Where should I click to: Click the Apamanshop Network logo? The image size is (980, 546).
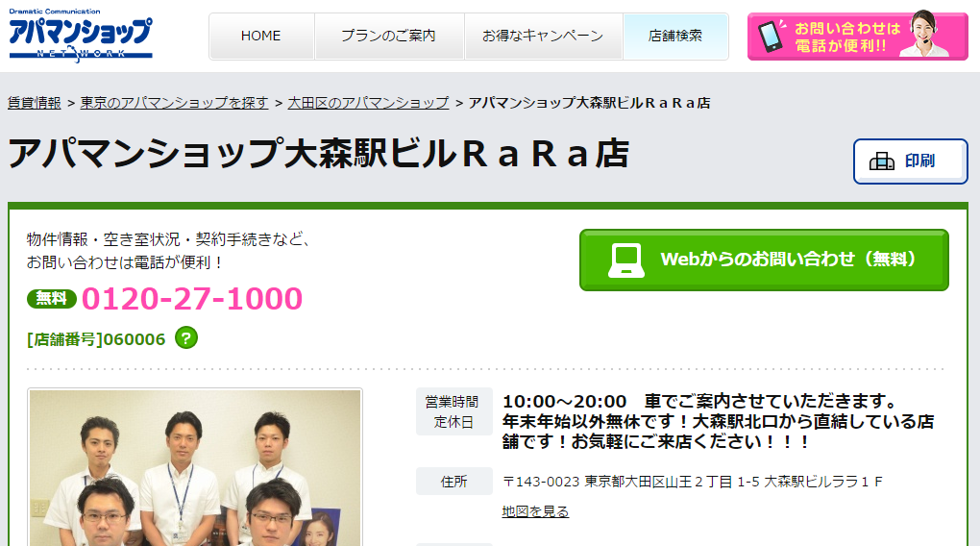pos(81,36)
